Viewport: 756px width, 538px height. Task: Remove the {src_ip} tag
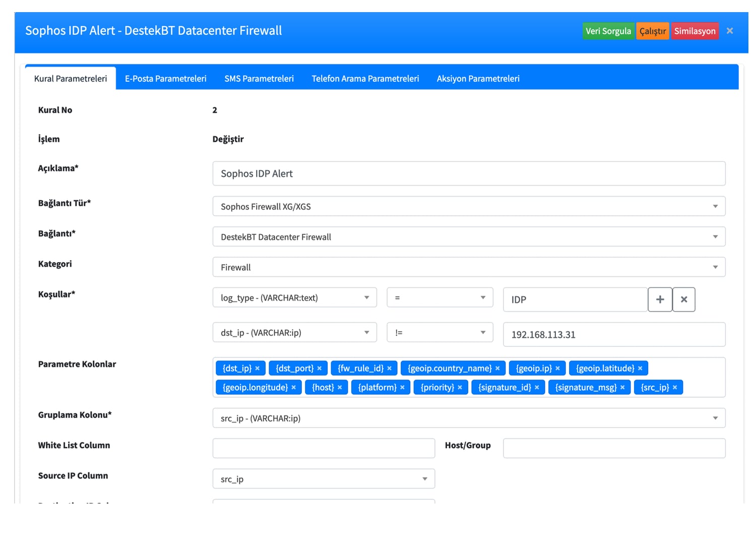675,387
